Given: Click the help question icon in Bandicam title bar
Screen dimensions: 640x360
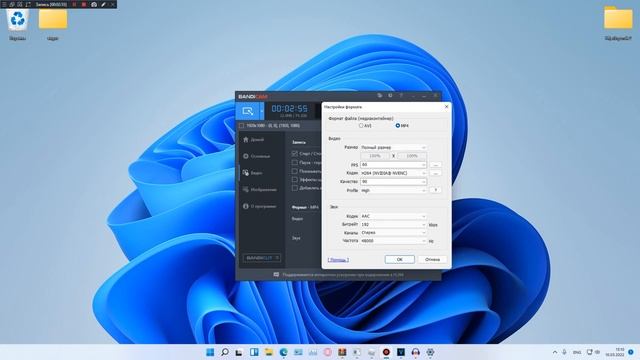Looking at the screenshot, I should click(401, 96).
